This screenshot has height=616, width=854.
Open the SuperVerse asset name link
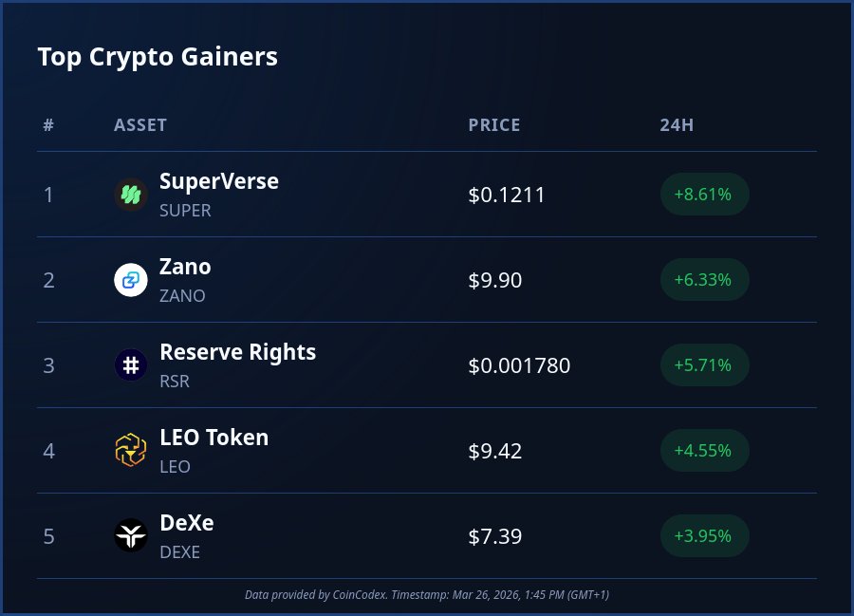pyautogui.click(x=219, y=181)
